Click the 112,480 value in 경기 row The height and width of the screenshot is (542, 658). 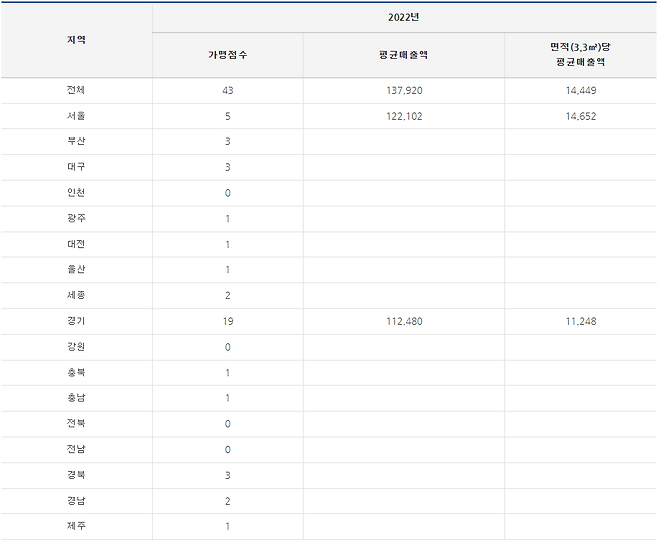click(404, 322)
